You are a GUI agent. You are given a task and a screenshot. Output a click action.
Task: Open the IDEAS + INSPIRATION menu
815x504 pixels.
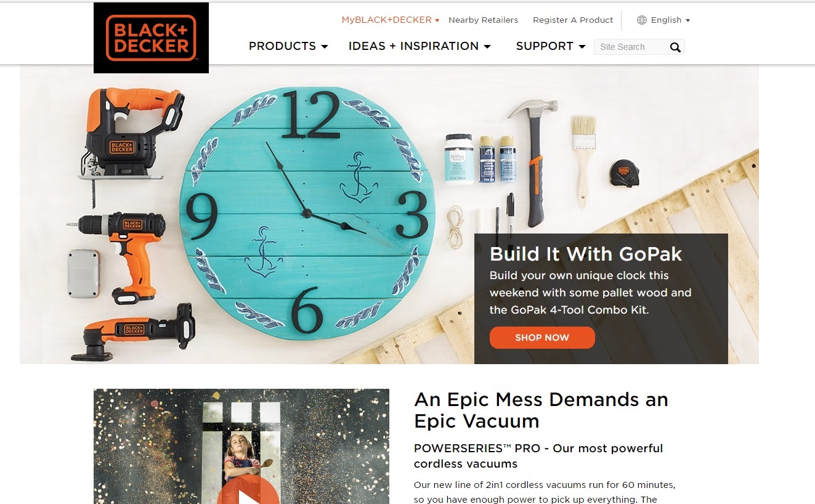click(x=420, y=46)
